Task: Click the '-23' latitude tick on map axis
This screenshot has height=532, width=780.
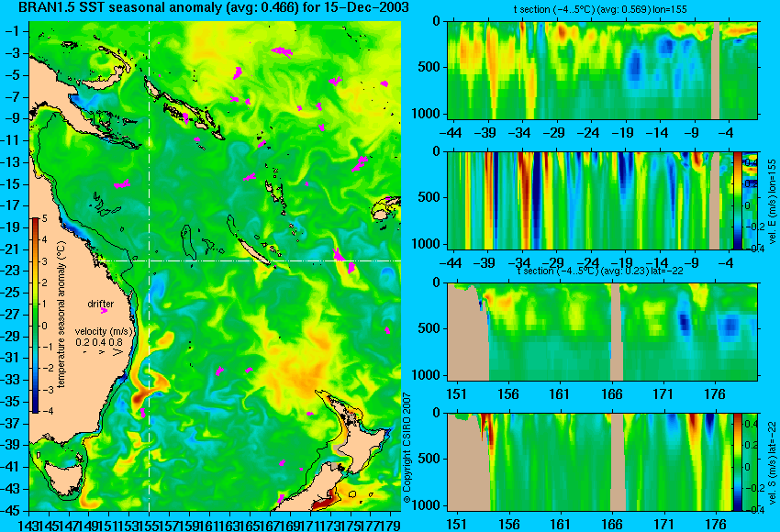Action: [12, 271]
